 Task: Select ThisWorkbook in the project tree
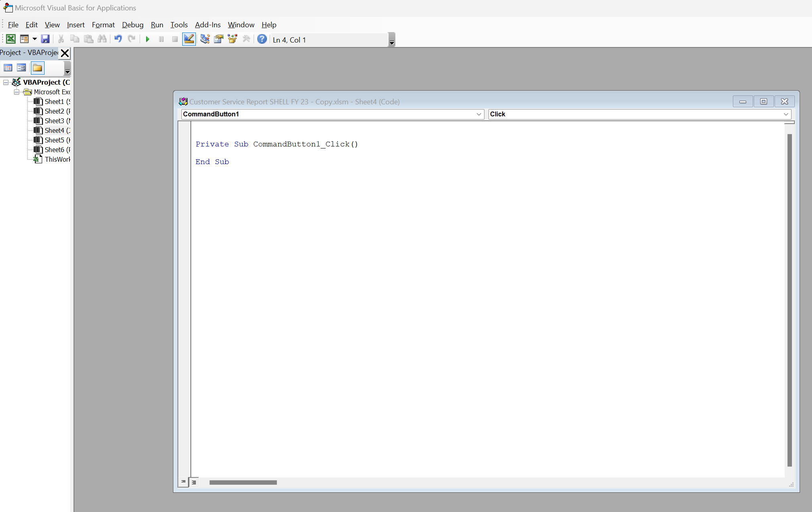(x=57, y=159)
